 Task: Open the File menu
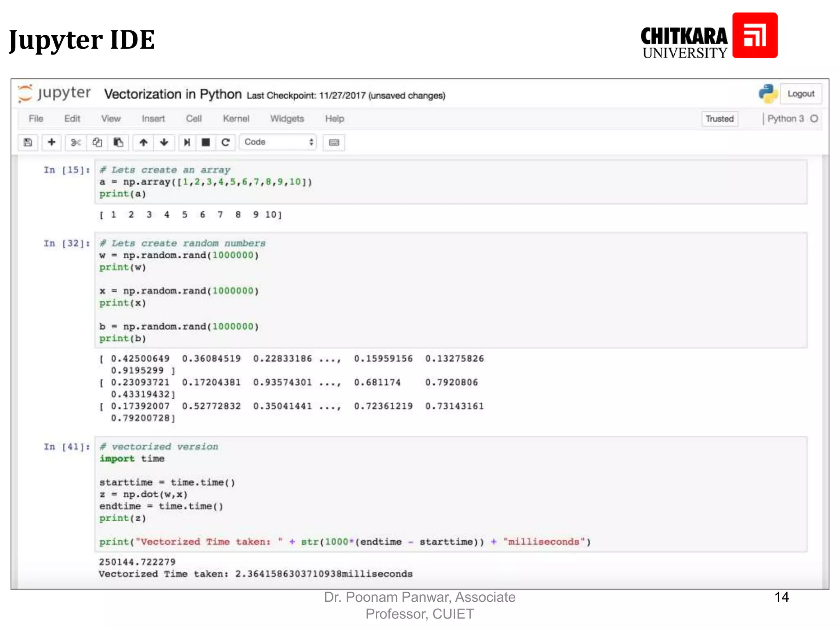tap(36, 119)
